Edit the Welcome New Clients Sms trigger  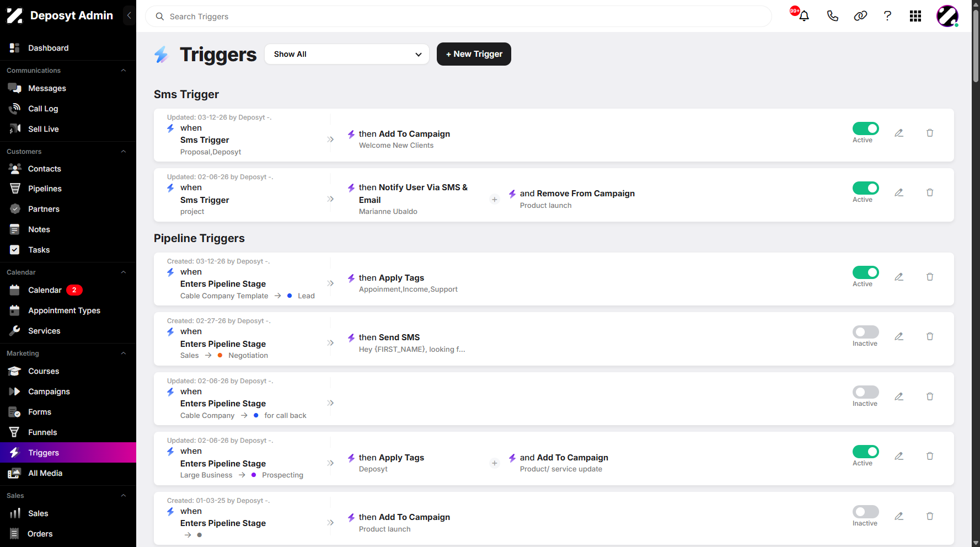[x=899, y=133]
